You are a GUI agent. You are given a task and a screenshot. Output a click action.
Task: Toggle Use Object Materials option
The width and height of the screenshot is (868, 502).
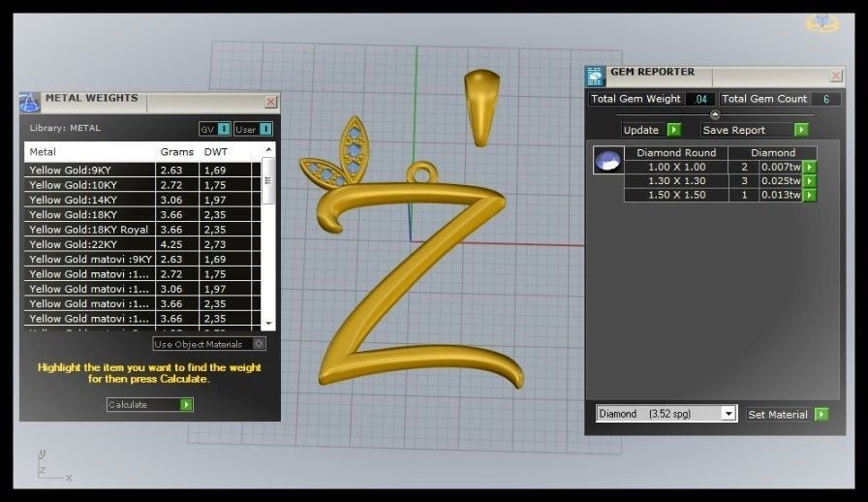coord(209,344)
